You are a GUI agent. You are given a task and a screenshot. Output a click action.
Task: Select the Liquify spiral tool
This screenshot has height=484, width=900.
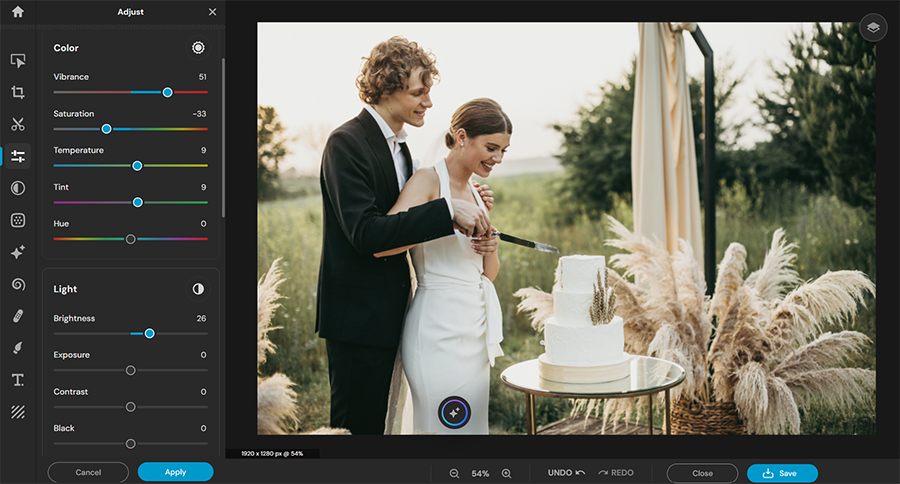pyautogui.click(x=18, y=284)
